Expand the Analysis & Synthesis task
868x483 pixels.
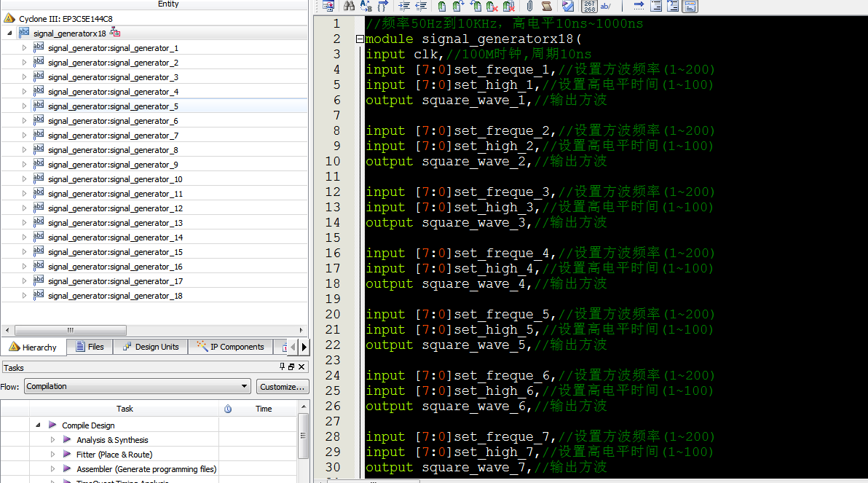[52, 440]
